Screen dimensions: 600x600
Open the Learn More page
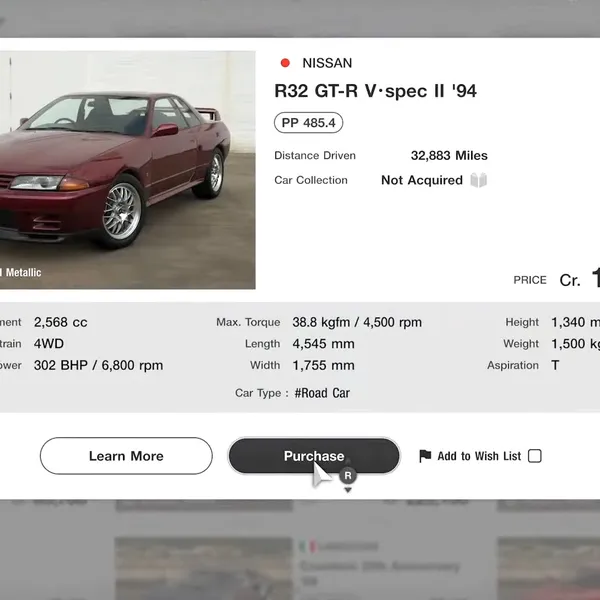coord(126,456)
